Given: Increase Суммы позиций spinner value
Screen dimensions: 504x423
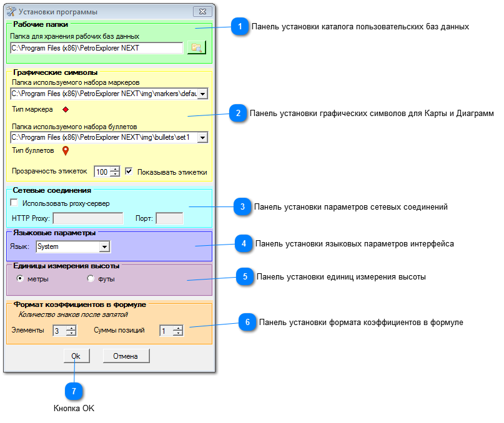Looking at the screenshot, I should pyautogui.click(x=178, y=328).
